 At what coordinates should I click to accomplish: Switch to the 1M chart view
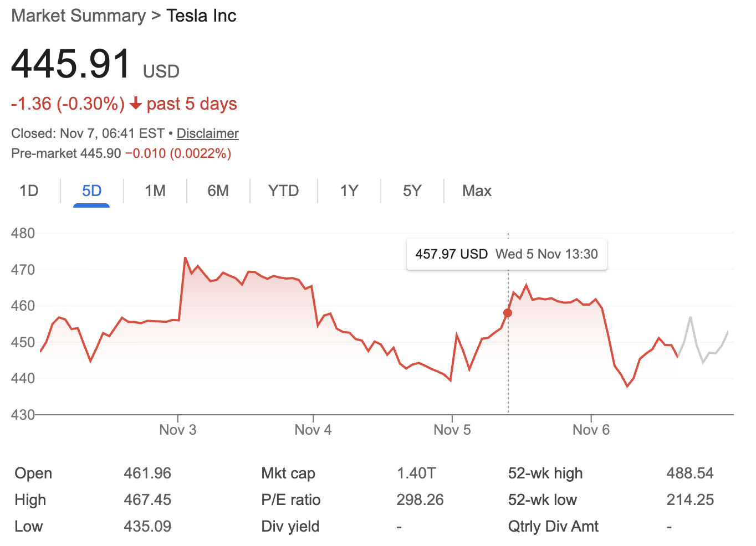tap(155, 190)
